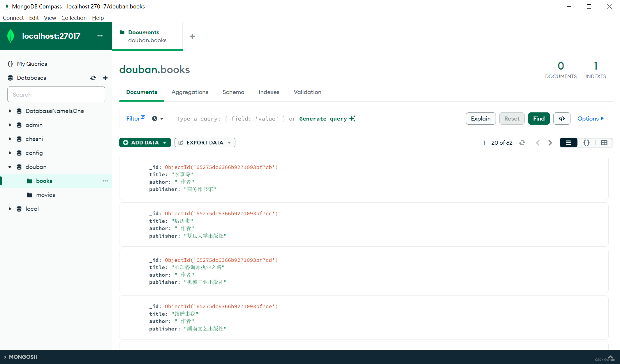The image size is (620, 364).
Task: Open the ADD DATA dropdown
Action: (145, 143)
